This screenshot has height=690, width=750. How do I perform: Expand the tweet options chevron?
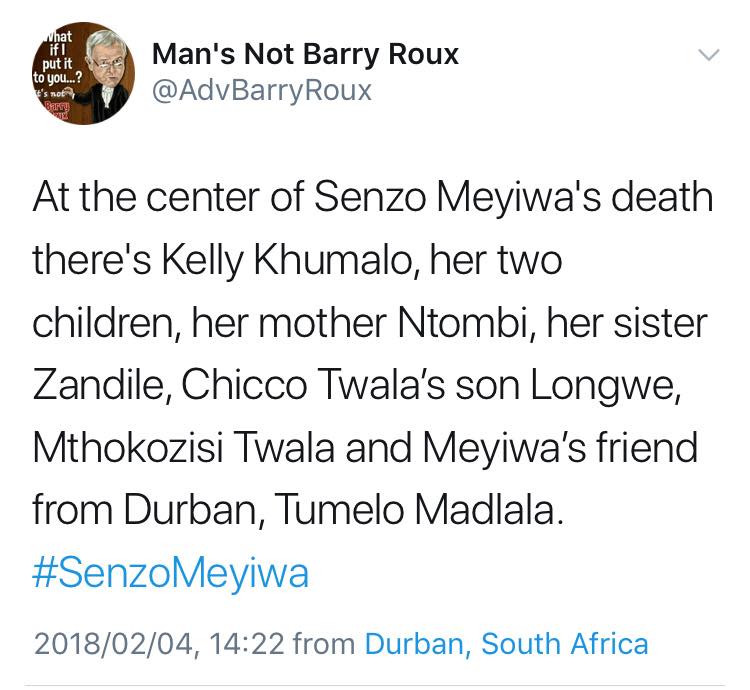point(709,55)
